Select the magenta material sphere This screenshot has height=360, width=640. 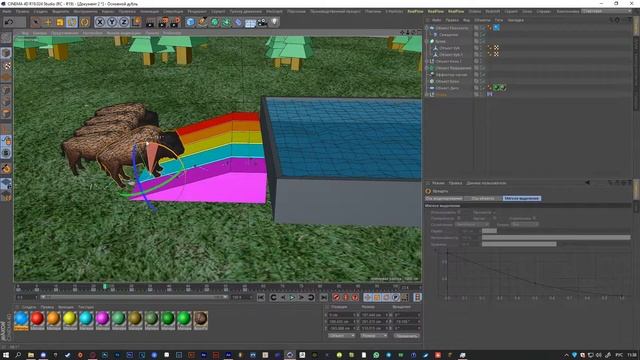coord(102,318)
